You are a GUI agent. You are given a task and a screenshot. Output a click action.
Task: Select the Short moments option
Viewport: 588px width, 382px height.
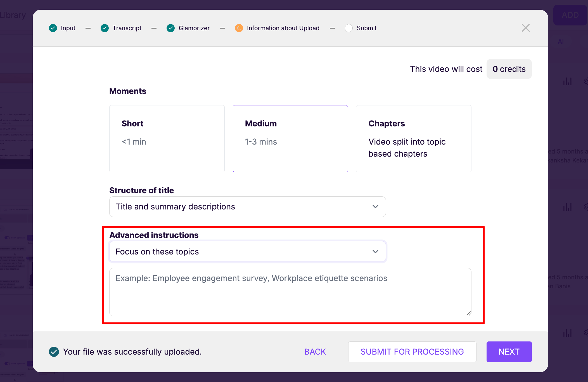tap(167, 139)
